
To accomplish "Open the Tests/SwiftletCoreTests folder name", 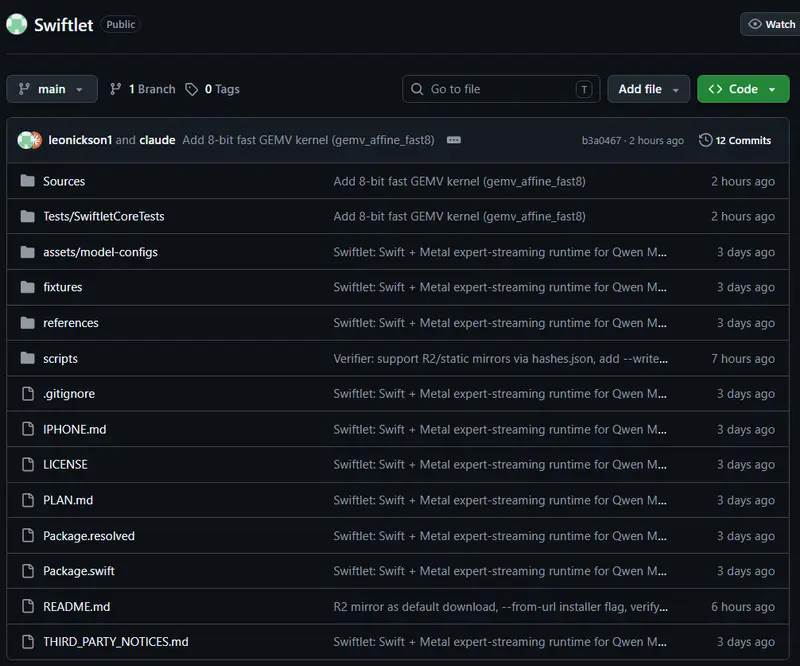I will 104,216.
